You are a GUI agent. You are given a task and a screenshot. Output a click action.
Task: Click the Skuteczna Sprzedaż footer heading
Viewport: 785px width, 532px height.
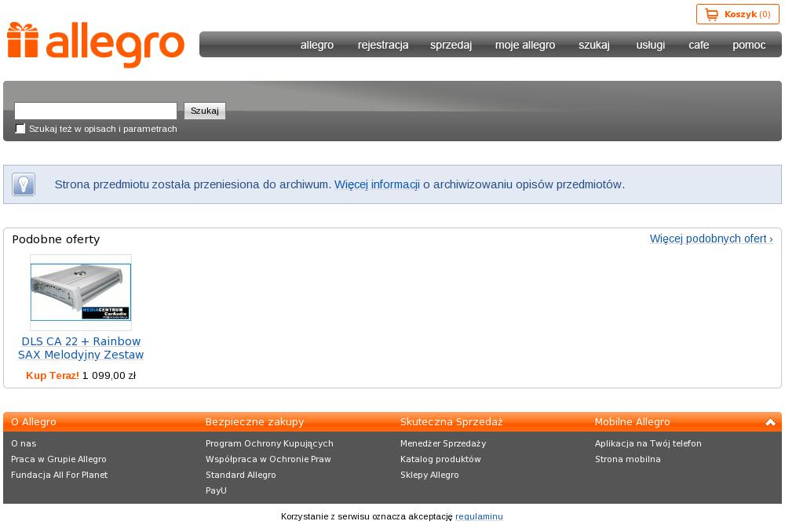(x=451, y=422)
